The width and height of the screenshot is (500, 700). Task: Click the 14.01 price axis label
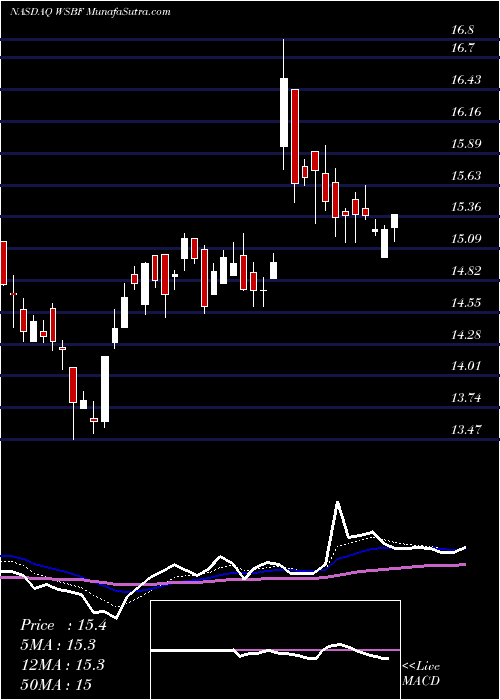click(466, 366)
